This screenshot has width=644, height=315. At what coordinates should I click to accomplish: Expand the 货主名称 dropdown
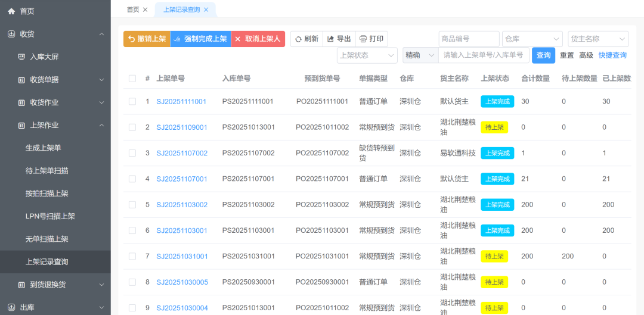(597, 39)
